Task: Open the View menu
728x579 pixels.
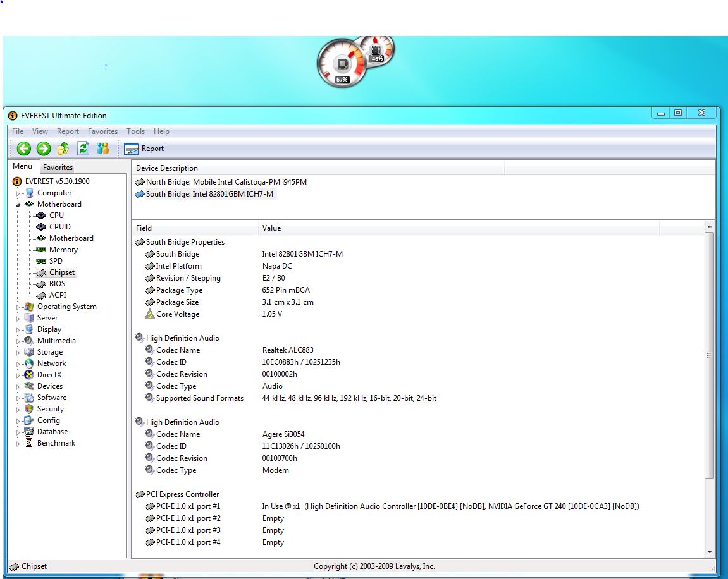Action: tap(40, 131)
